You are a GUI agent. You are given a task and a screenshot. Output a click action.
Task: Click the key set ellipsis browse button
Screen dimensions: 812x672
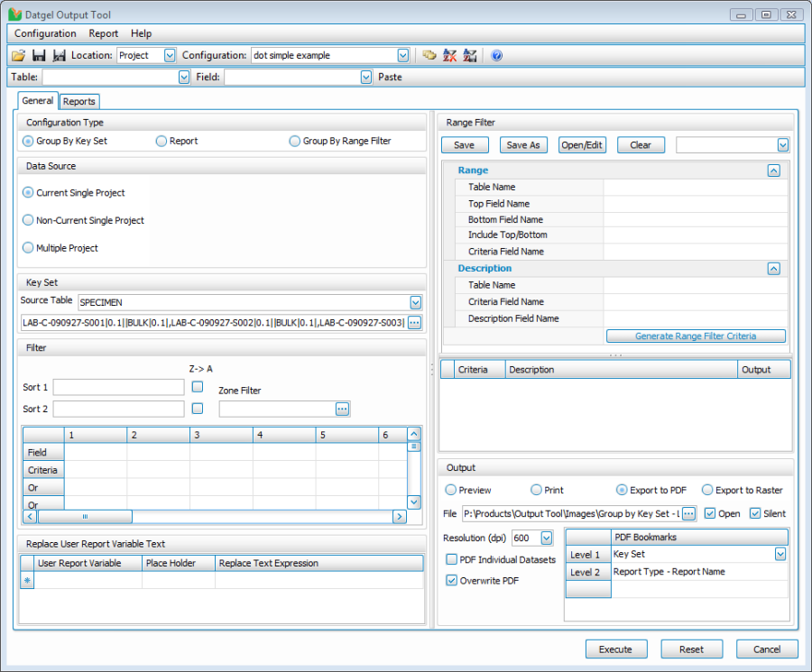pos(414,322)
